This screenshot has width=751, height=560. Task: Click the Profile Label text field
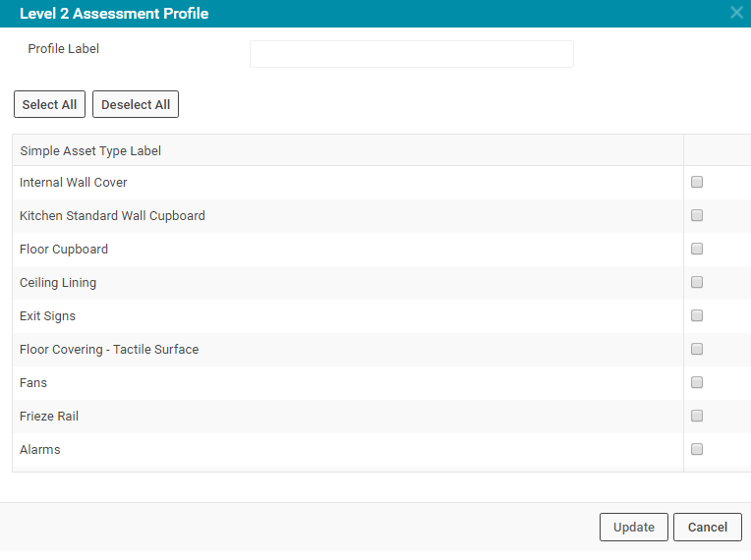[x=412, y=54]
